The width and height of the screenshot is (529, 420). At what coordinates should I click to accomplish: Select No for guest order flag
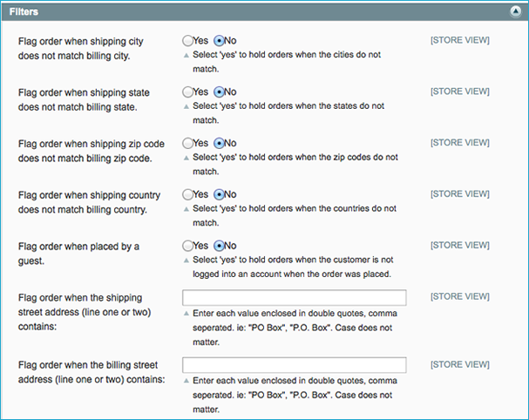pyautogui.click(x=219, y=246)
